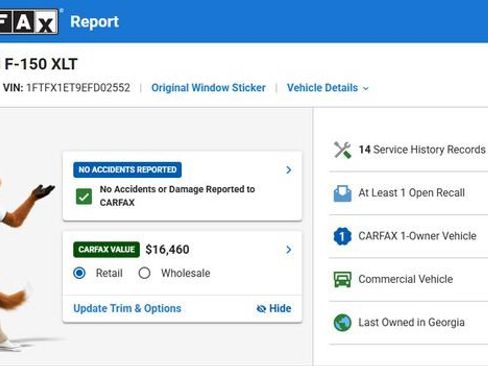
Task: Click Update Trim & Options link
Action: 127,308
